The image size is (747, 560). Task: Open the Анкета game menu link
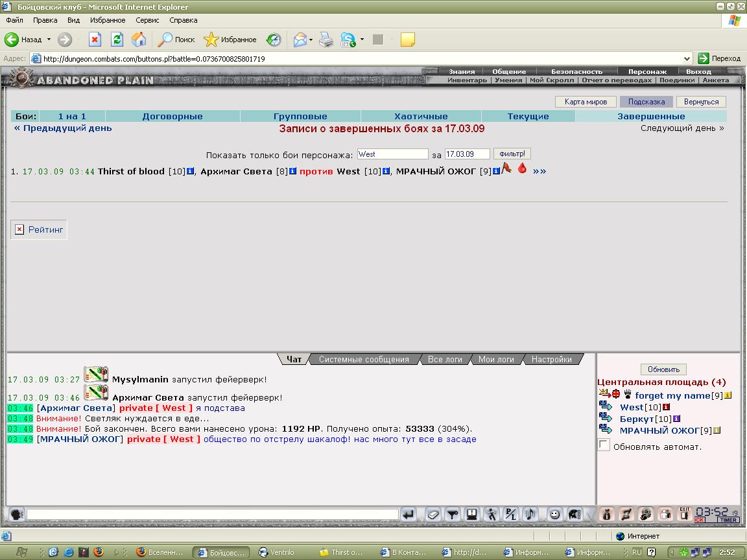(x=716, y=80)
